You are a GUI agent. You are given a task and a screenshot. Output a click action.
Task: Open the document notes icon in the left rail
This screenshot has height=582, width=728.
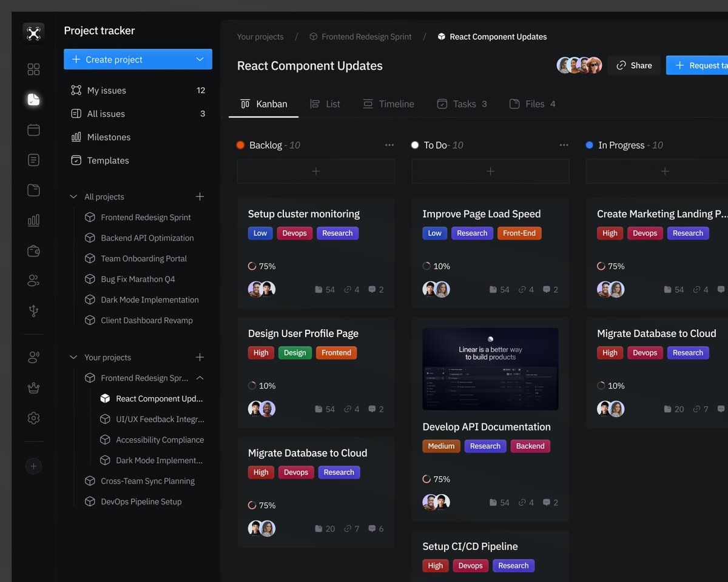pyautogui.click(x=33, y=160)
